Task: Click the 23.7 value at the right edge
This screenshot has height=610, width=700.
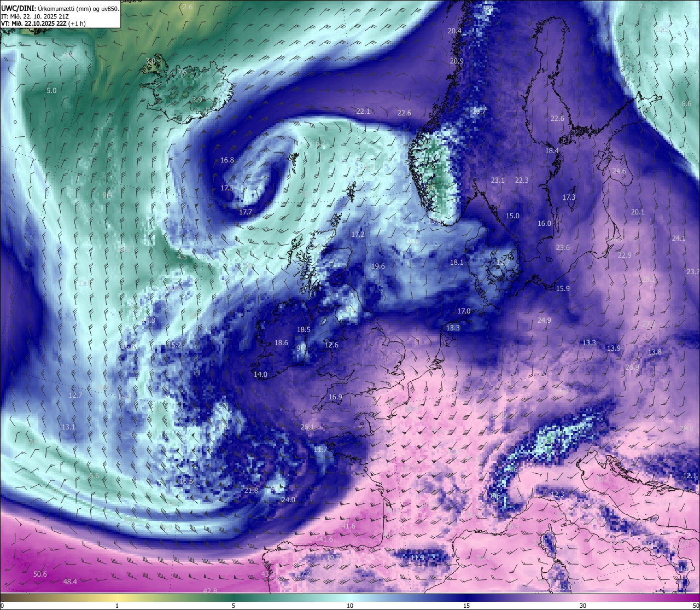Action: pyautogui.click(x=693, y=271)
